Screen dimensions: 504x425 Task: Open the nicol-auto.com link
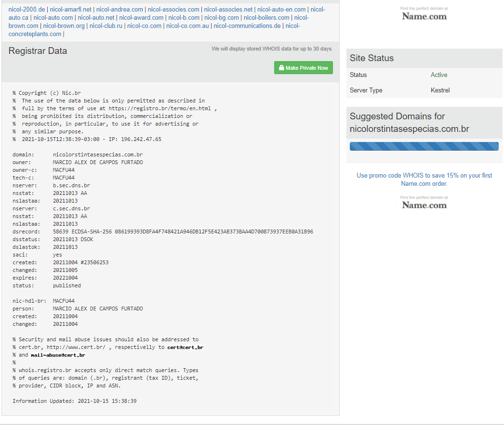click(x=53, y=18)
